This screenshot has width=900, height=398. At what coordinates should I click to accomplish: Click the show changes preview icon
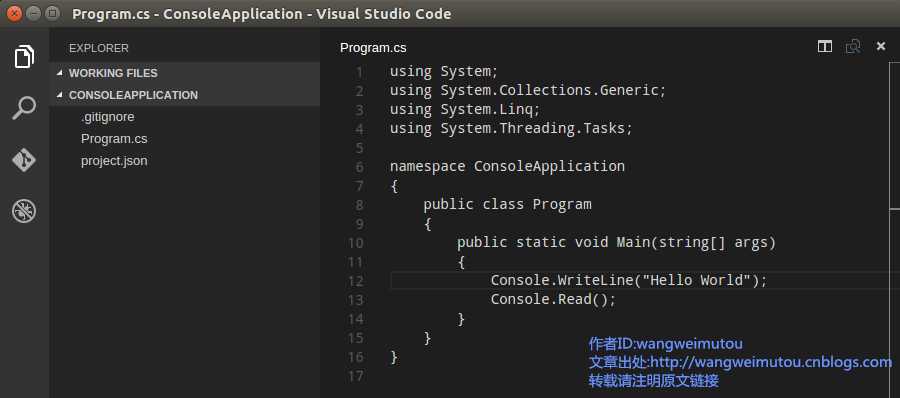[x=853, y=47]
